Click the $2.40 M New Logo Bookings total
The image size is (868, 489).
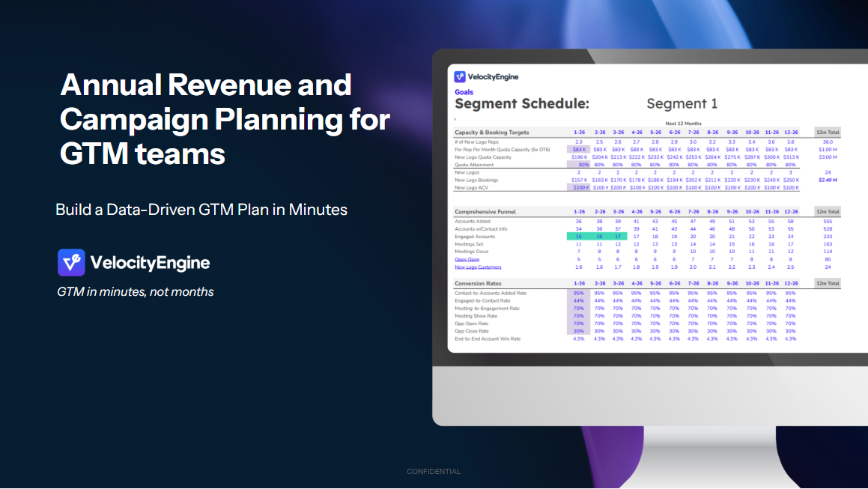(828, 180)
